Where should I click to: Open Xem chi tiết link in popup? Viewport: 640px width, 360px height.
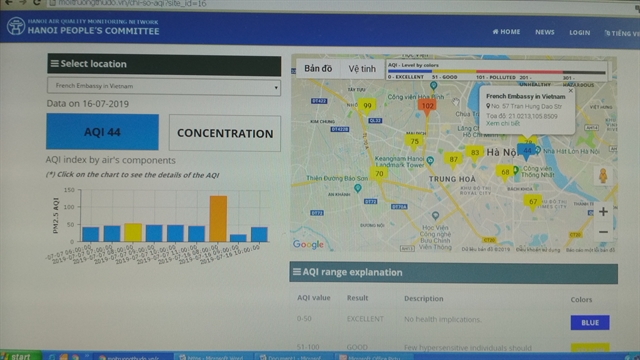[503, 123]
